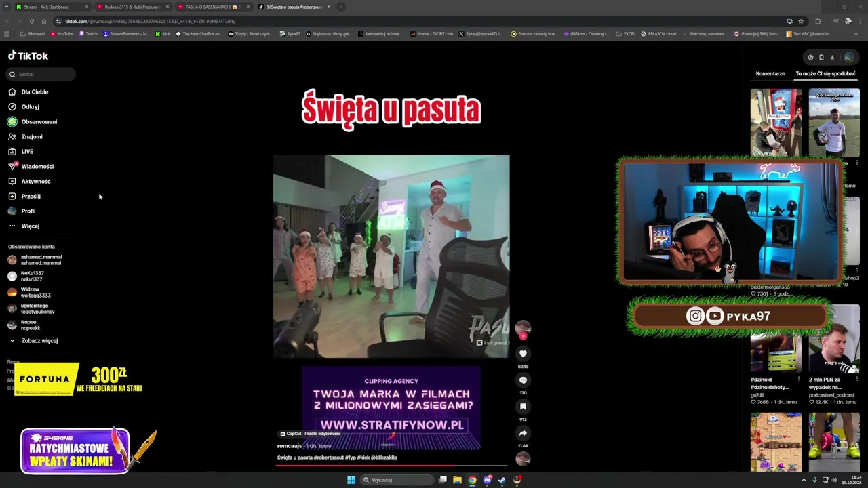Expand the Więcej three-dots menu
Screen dimensions: 868x488
(12, 226)
